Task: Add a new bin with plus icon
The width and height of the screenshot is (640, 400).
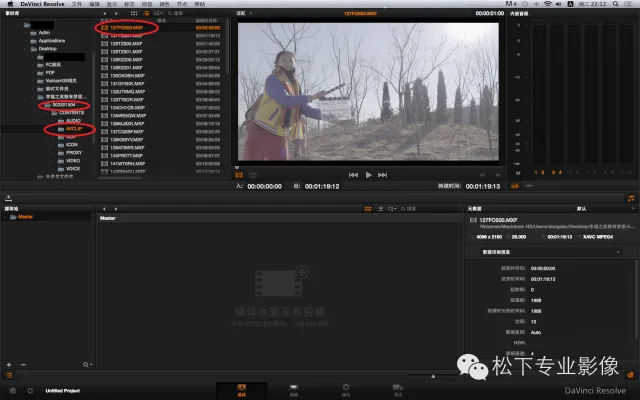Action: point(9,364)
